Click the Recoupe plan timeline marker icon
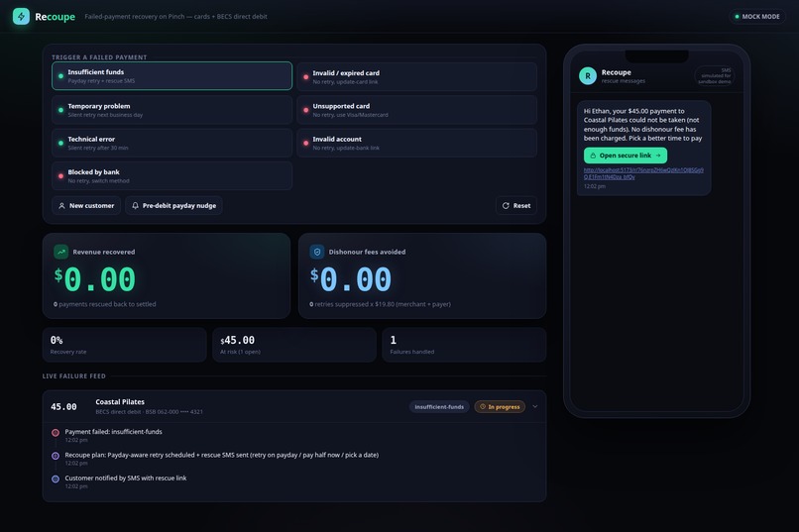This screenshot has width=799, height=532. coord(56,456)
